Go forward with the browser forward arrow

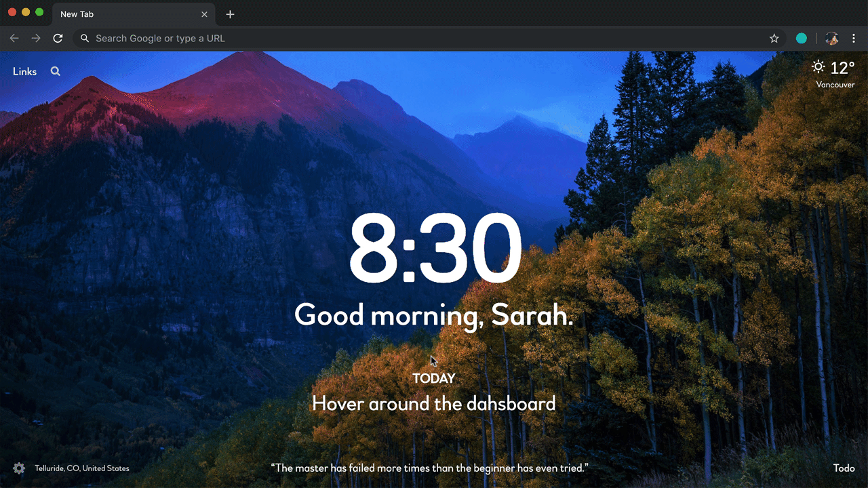click(x=36, y=39)
